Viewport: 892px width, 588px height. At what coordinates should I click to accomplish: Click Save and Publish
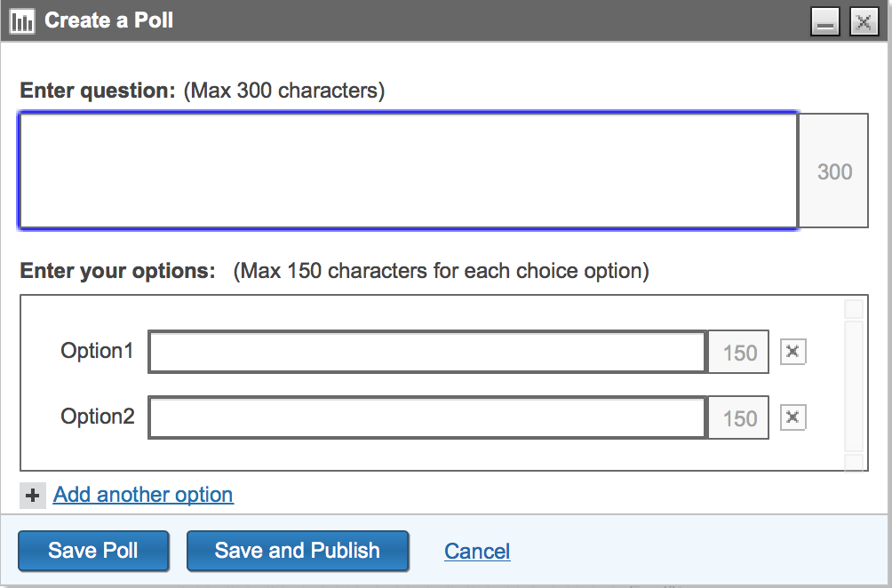pyautogui.click(x=297, y=551)
